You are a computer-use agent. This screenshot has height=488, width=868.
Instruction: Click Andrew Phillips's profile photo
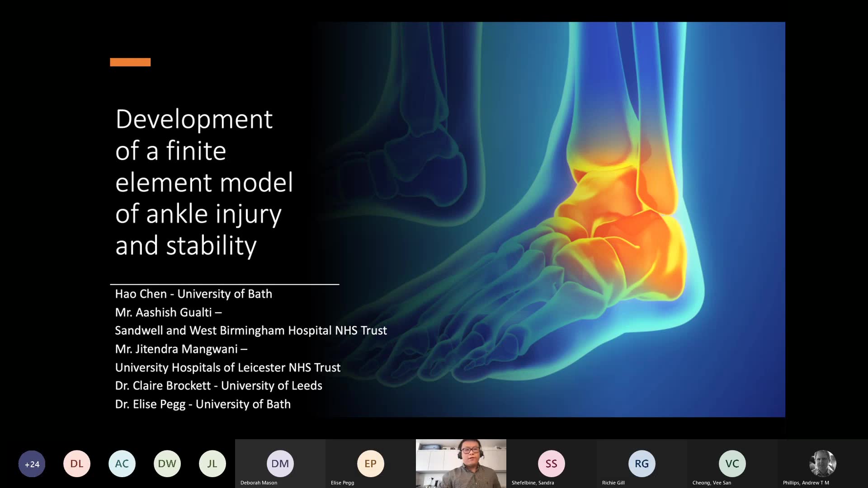coord(822,464)
